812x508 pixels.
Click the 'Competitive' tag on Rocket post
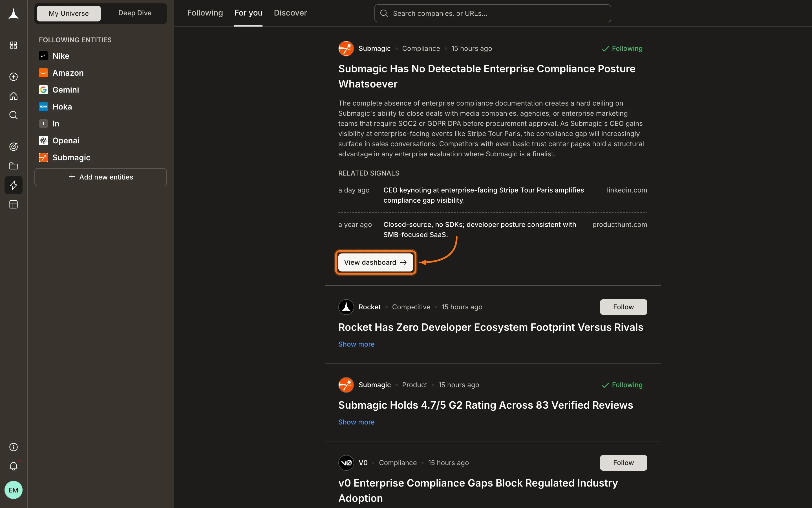[x=411, y=307]
